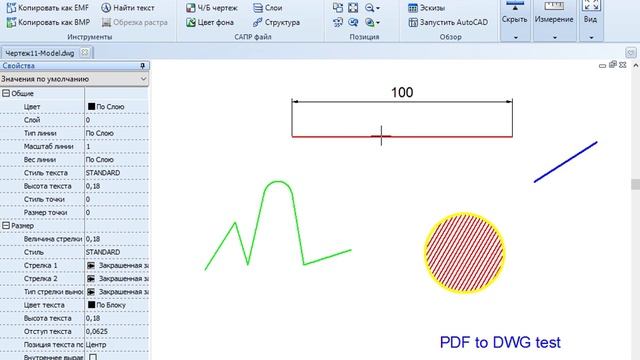Click the zoom icon with green rectangle

pyautogui.click(x=369, y=22)
